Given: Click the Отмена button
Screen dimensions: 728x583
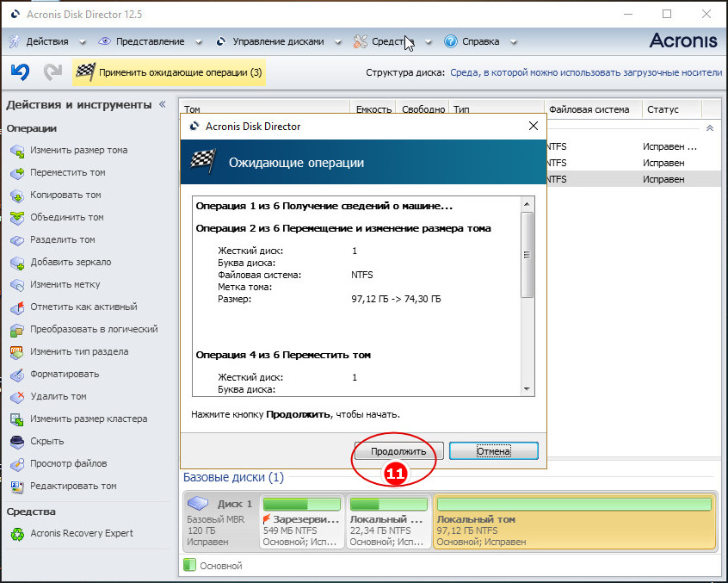Looking at the screenshot, I should [494, 451].
